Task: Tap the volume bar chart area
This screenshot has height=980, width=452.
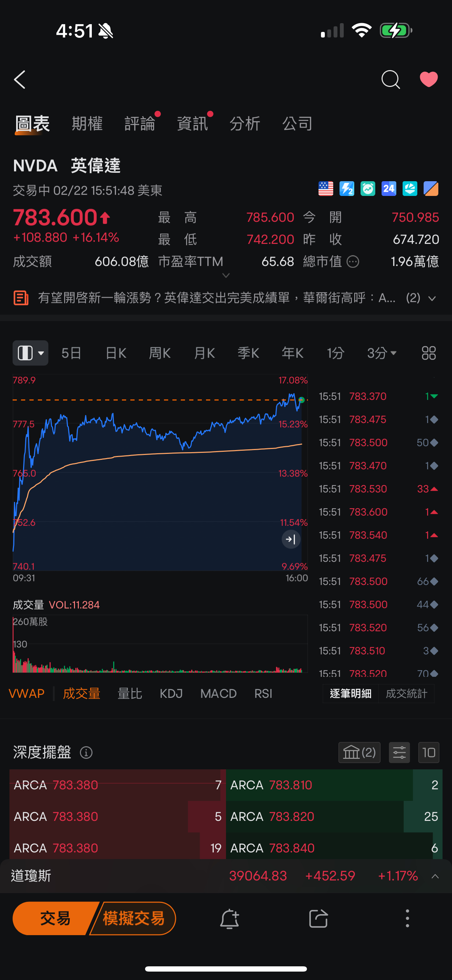Action: pyautogui.click(x=160, y=644)
